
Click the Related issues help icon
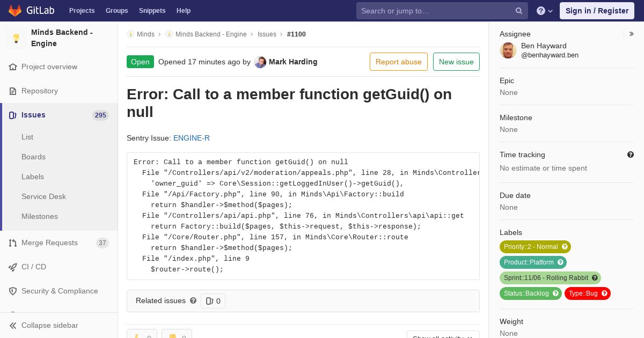[193, 300]
